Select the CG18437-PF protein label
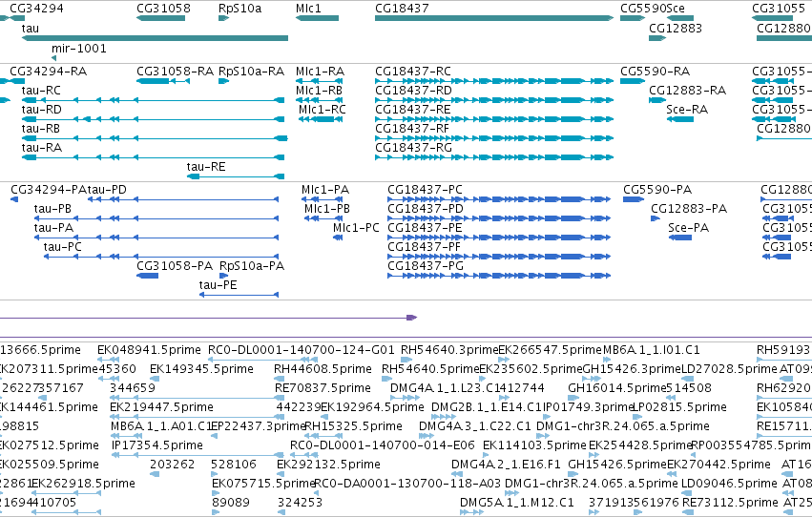This screenshot has width=812, height=517. (x=424, y=247)
